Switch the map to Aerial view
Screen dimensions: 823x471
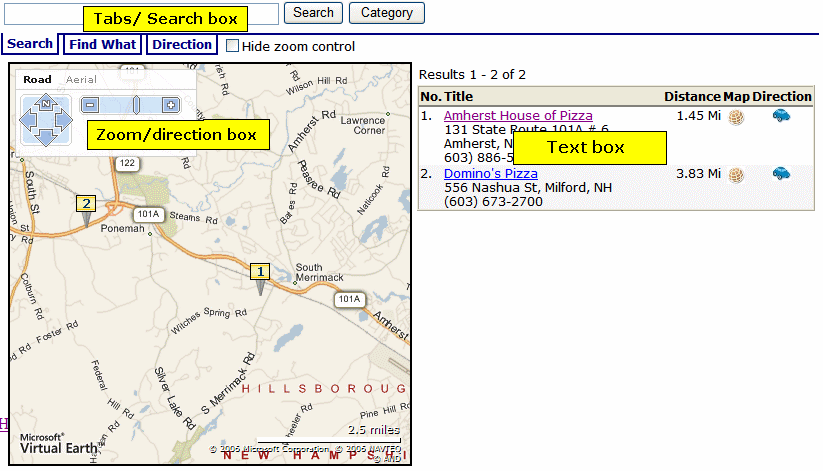81,79
